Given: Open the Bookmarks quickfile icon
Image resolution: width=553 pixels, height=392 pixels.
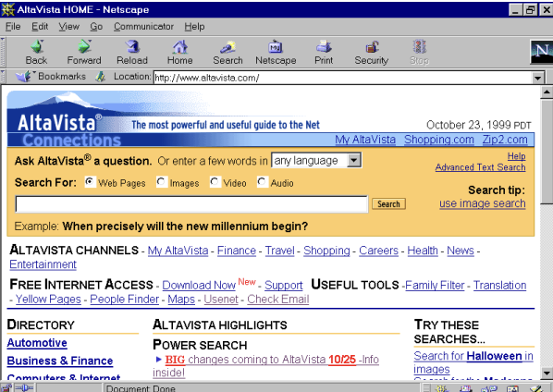Looking at the screenshot, I should click(x=23, y=76).
